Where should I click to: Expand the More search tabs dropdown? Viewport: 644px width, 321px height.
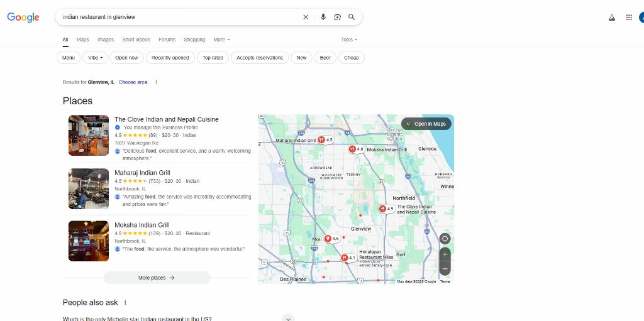click(x=221, y=40)
